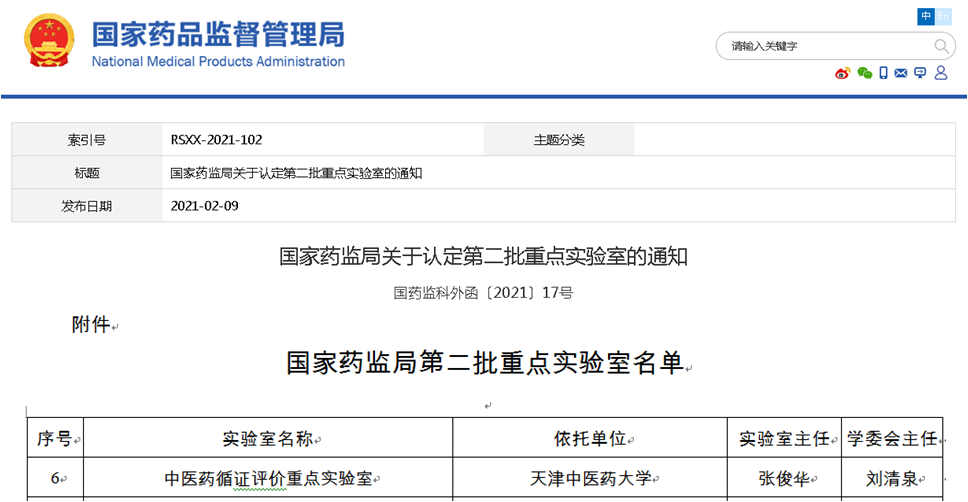The image size is (968, 502).
Task: Open the email envelope icon
Action: 901,73
